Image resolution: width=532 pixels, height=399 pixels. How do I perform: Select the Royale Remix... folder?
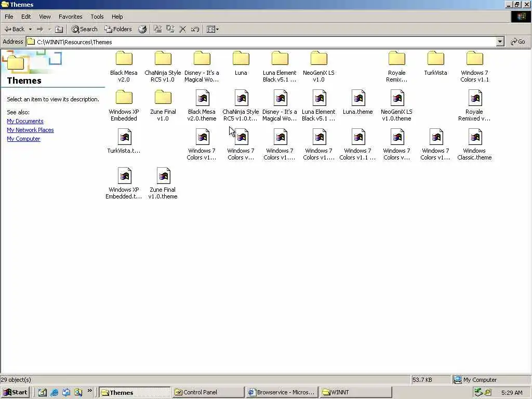tap(396, 66)
